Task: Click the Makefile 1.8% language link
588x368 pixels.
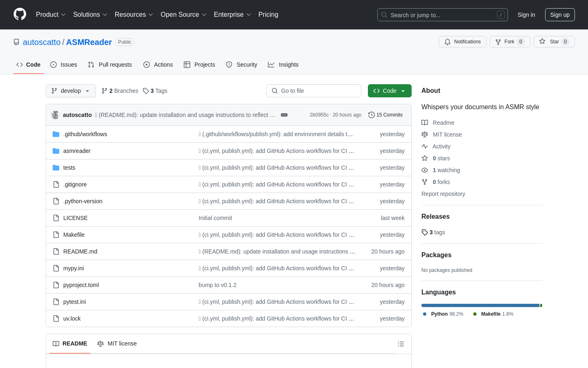Action: click(x=493, y=314)
